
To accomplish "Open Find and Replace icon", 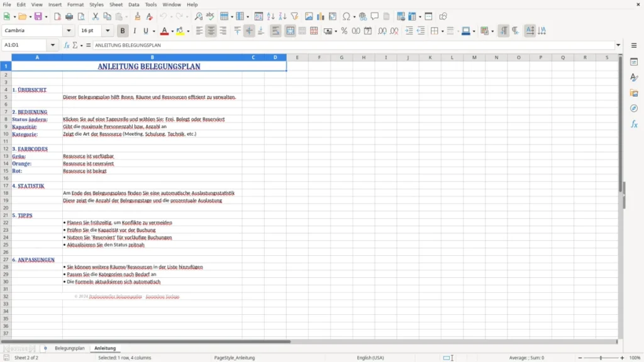I will tap(198, 16).
